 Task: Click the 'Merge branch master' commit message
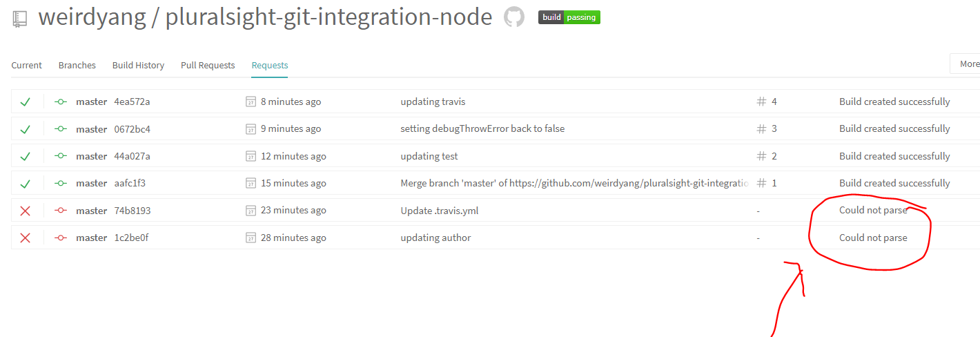tap(575, 184)
